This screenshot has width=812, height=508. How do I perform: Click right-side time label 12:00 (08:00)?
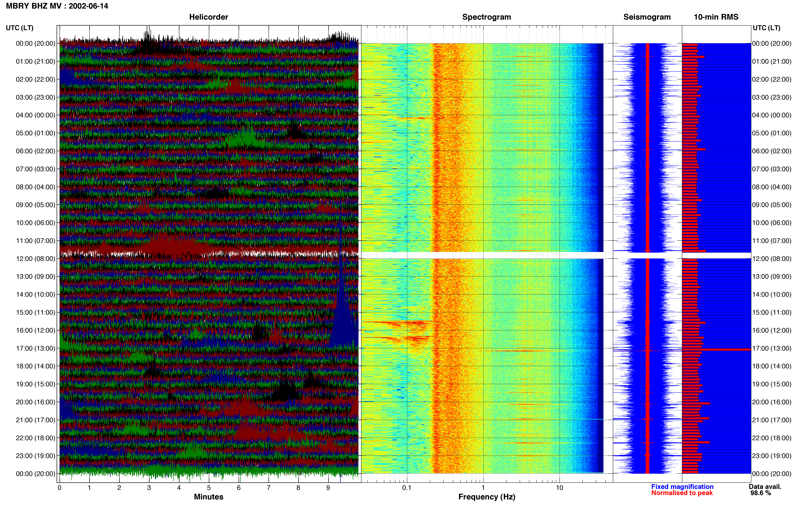[x=772, y=259]
